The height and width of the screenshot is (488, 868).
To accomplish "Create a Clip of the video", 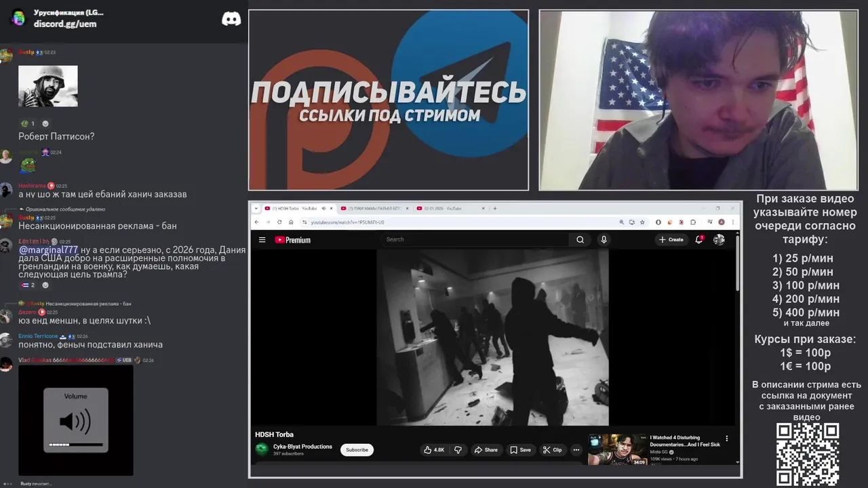I will pos(553,449).
